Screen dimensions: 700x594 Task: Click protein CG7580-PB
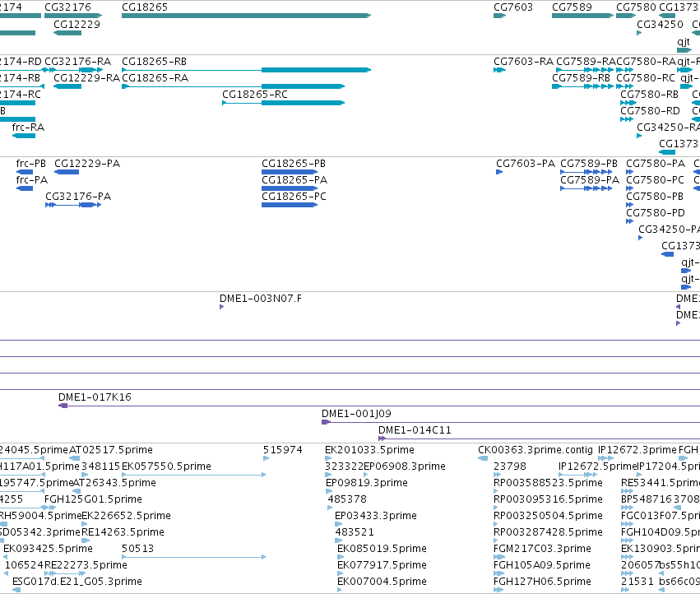tap(629, 205)
